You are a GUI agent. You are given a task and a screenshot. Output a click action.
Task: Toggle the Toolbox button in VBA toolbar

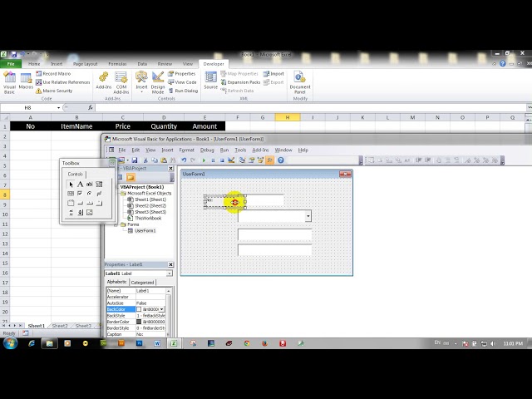[269, 160]
